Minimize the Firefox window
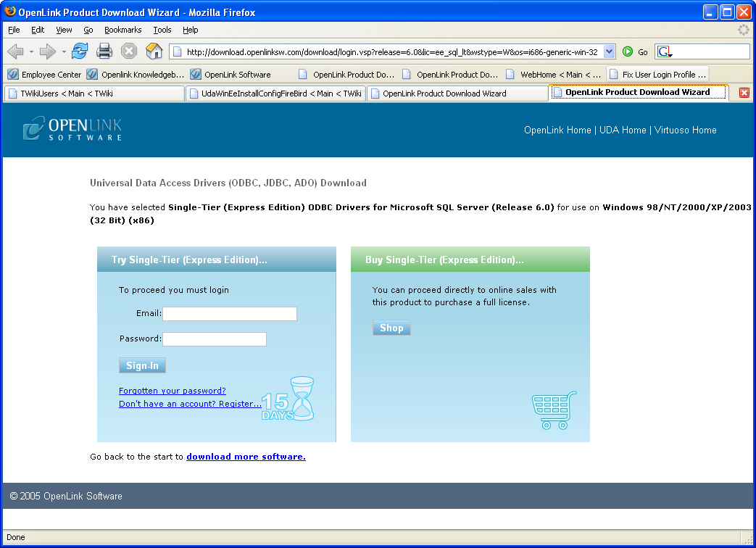Viewport: 756px width, 548px height. [710, 12]
